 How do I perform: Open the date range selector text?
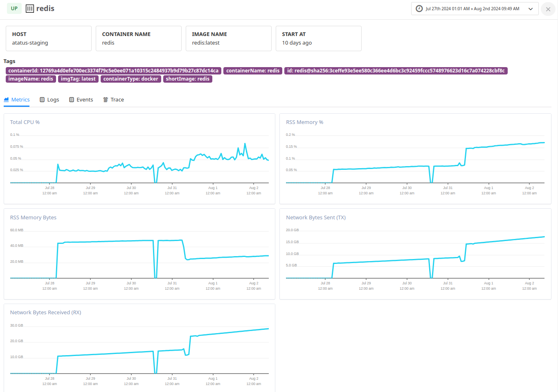pos(472,9)
